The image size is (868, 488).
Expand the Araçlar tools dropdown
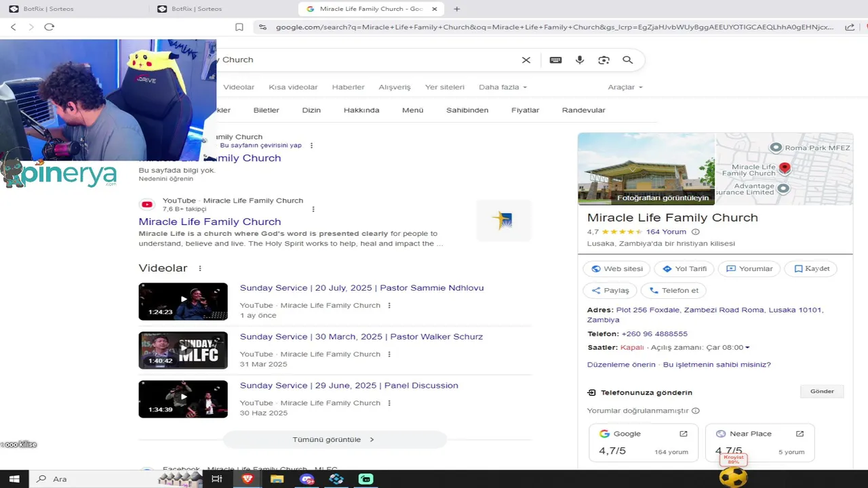point(625,87)
